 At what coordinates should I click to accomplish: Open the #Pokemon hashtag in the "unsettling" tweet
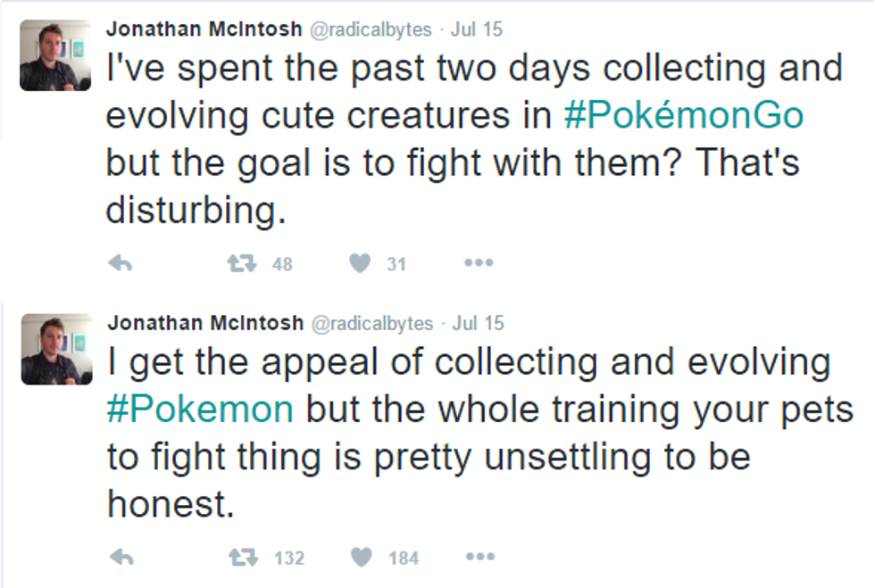click(x=199, y=409)
